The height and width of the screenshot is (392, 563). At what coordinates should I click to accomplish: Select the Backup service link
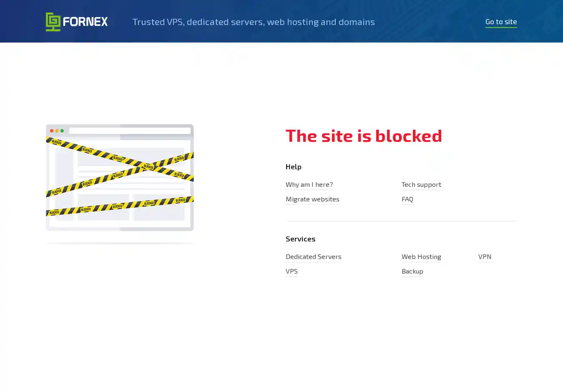click(x=412, y=271)
